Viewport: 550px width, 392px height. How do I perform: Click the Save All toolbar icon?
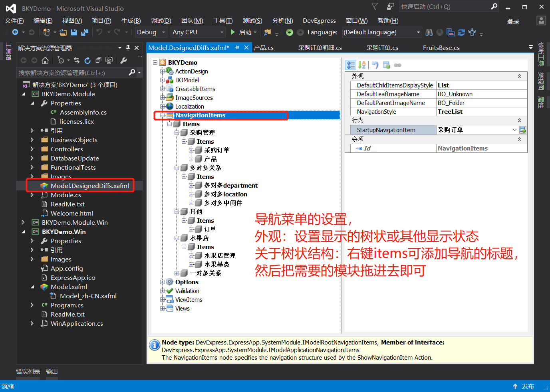pyautogui.click(x=85, y=32)
